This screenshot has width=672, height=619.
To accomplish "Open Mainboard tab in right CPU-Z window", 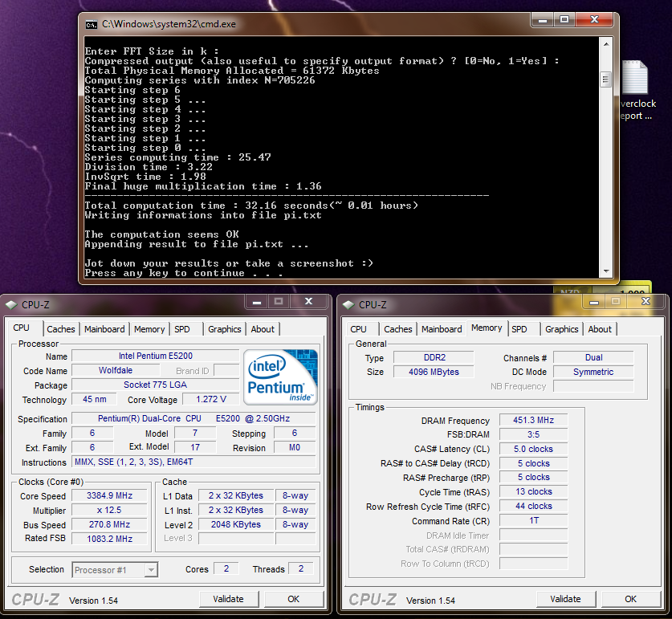I will (442, 329).
